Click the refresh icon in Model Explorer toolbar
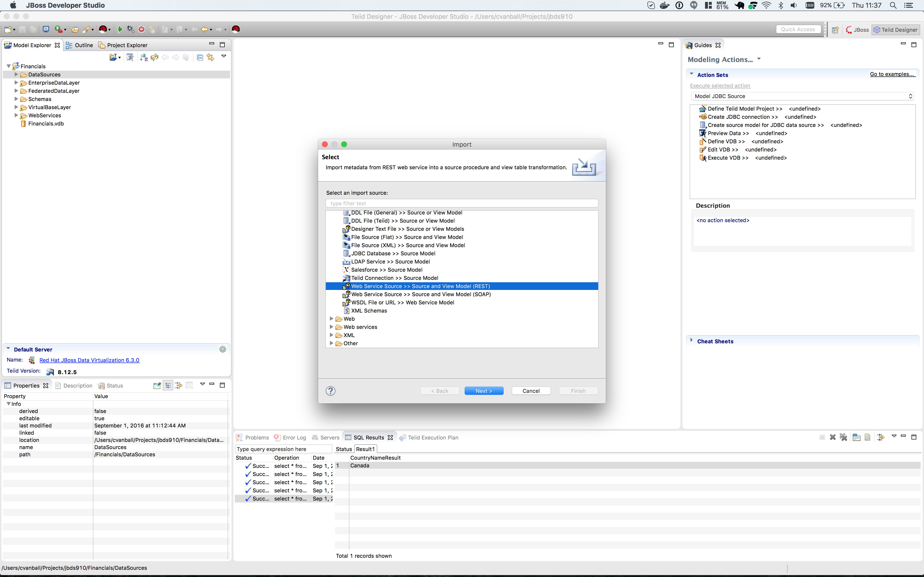The width and height of the screenshot is (924, 577). coord(154,57)
